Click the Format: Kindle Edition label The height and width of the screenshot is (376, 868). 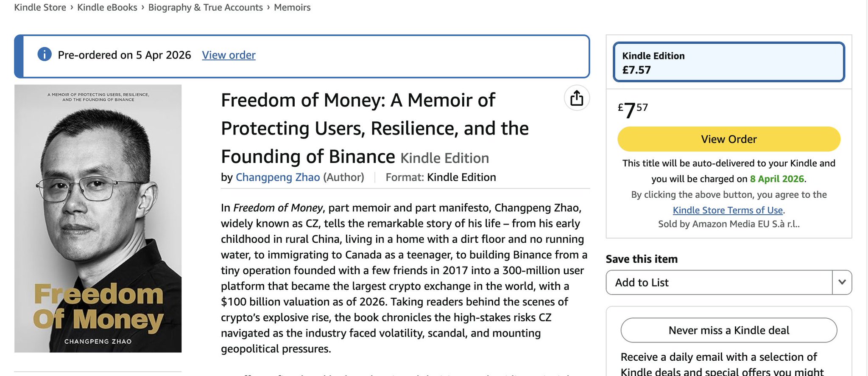441,177
